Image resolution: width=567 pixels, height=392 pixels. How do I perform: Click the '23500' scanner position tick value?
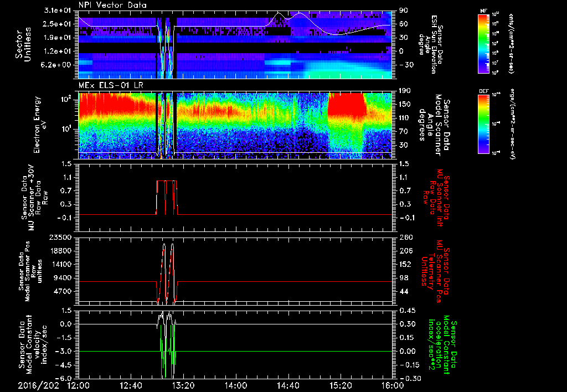(x=61, y=237)
